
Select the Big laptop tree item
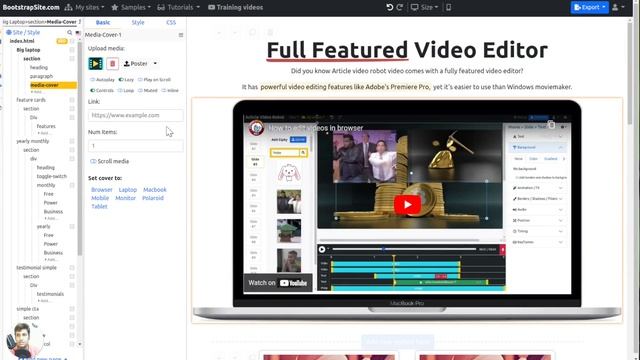pyautogui.click(x=28, y=50)
